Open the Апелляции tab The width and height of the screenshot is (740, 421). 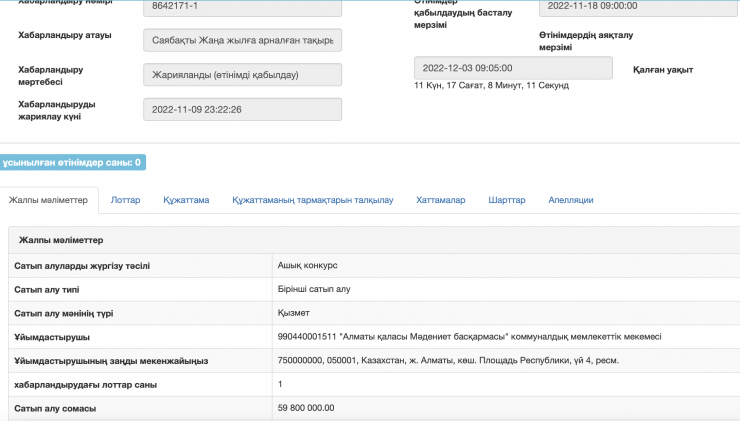point(571,200)
